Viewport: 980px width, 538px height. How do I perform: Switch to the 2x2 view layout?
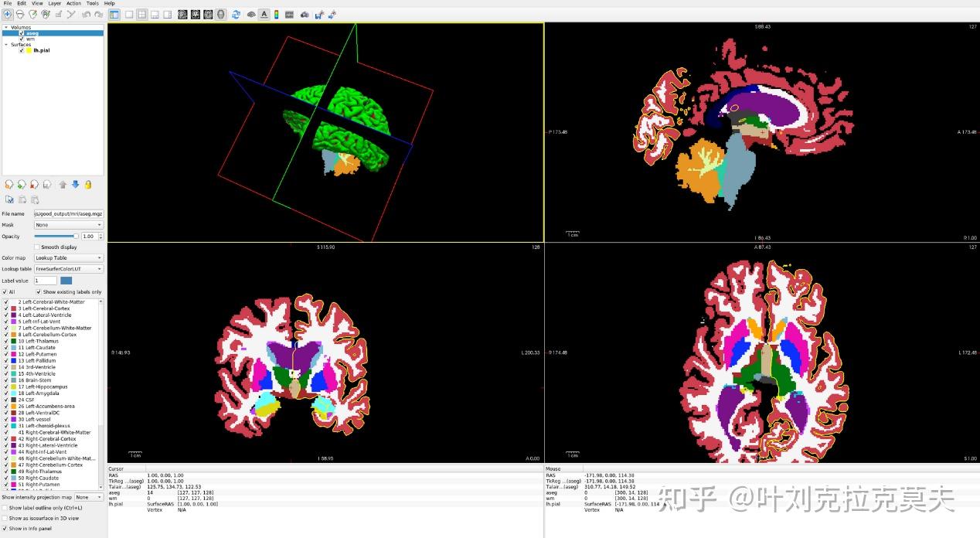click(142, 14)
